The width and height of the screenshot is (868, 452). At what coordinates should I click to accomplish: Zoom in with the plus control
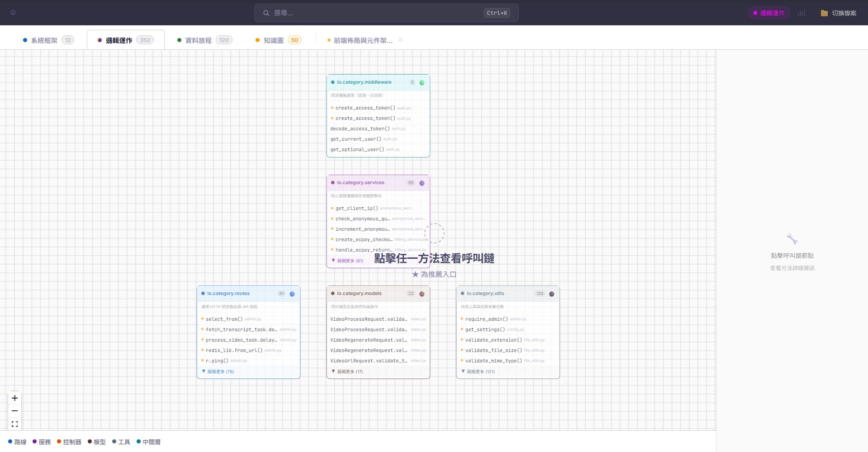14,398
